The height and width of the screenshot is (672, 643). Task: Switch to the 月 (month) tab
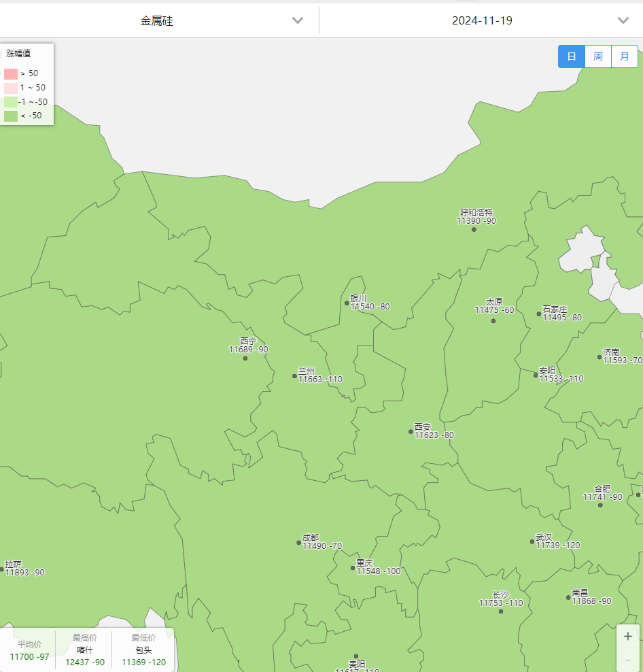(x=624, y=56)
